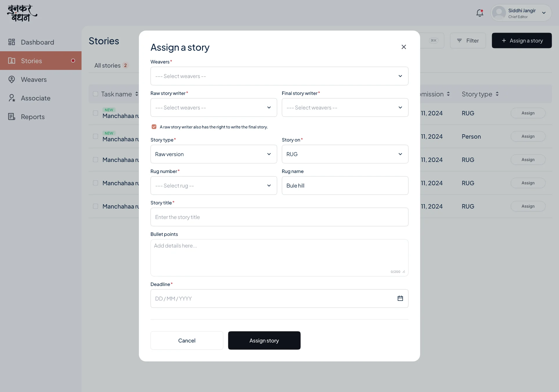
Task: Click Assign in the Person row
Action: pyautogui.click(x=528, y=136)
